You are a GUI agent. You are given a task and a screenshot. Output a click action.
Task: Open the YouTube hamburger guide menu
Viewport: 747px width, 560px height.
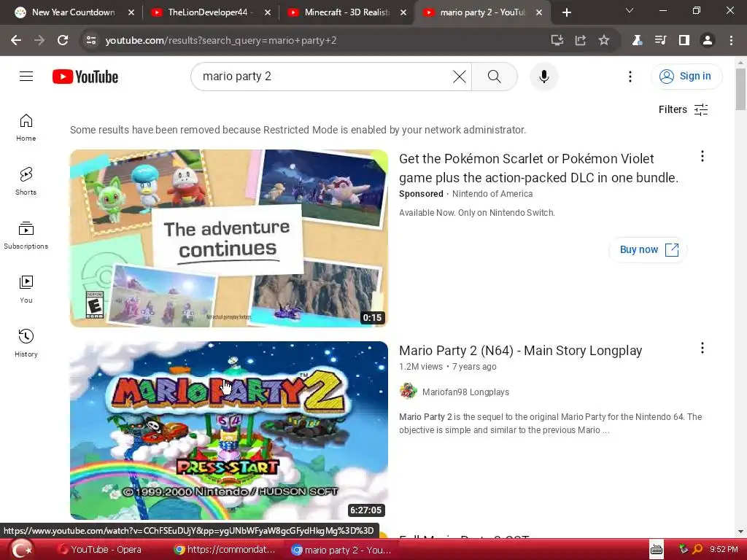(26, 76)
